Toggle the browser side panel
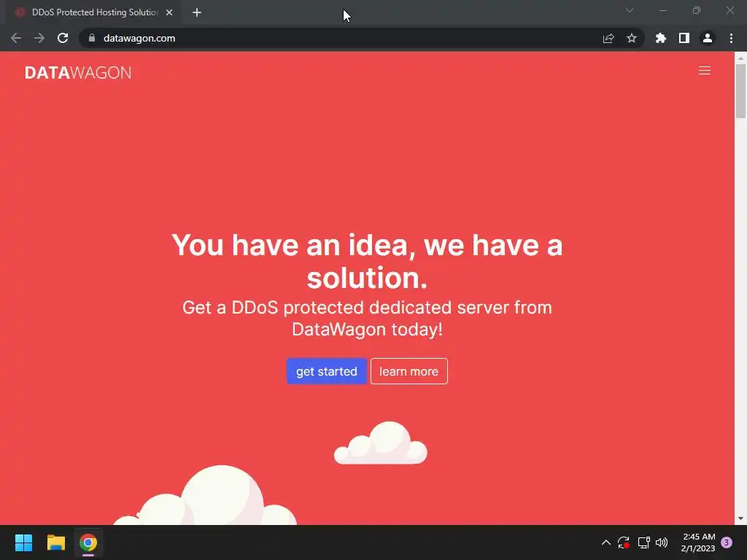 tap(684, 38)
